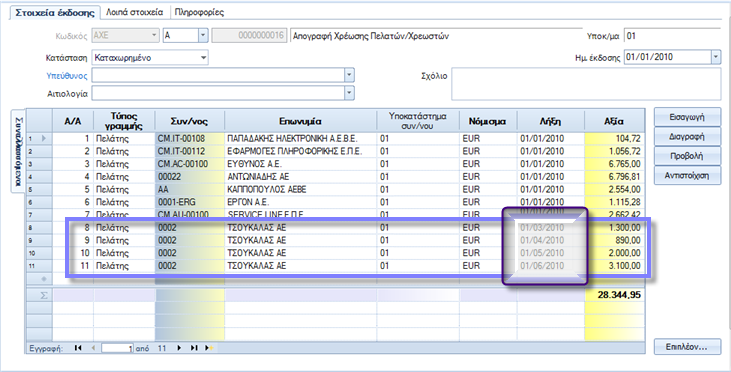Viewport: 731px width, 372px height.
Task: Open the Αιτιολογία dropdown arrow
Action: tap(349, 93)
